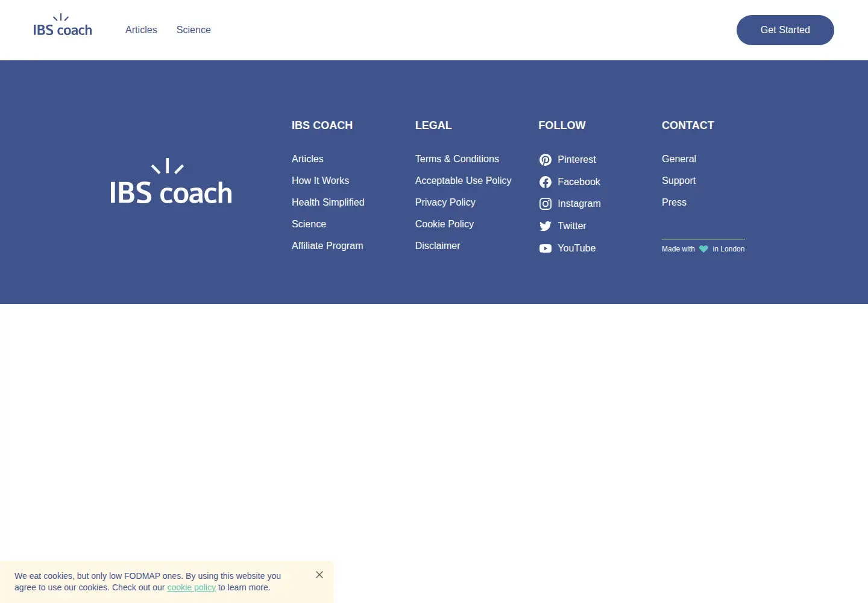868x603 pixels.
Task: Open Terms & Conditions
Action: [457, 159]
